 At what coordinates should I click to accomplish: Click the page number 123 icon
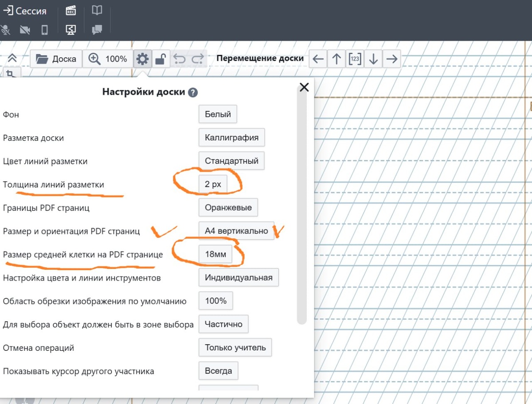(355, 58)
